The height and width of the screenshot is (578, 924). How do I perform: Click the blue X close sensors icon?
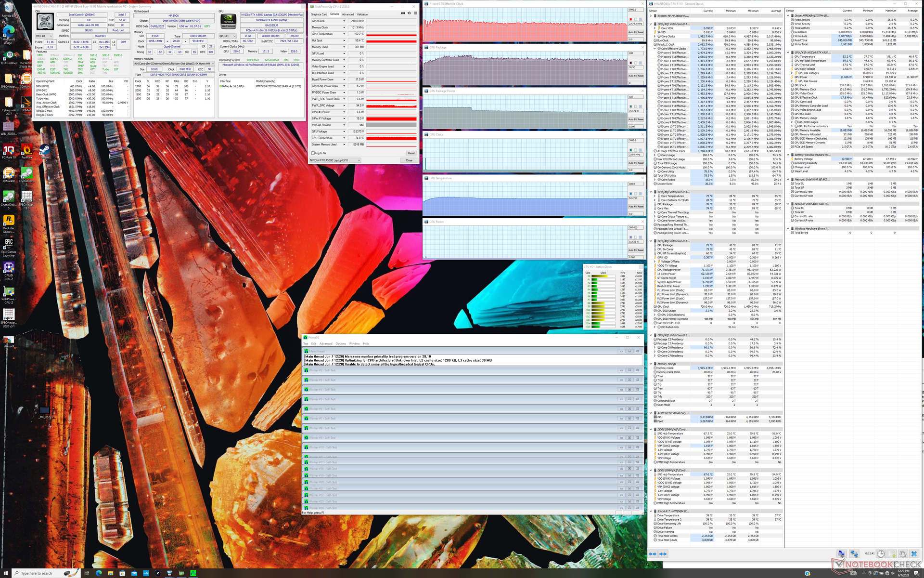tap(914, 554)
